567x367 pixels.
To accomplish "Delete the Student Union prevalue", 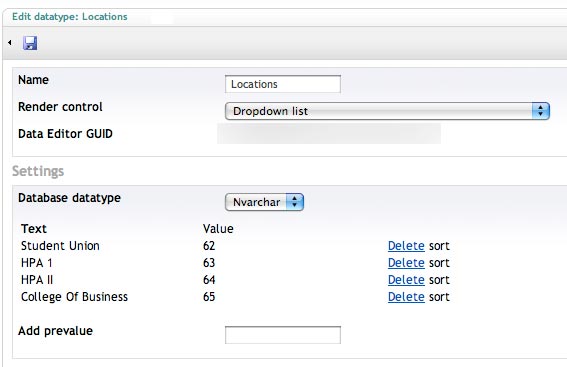I will pos(406,246).
